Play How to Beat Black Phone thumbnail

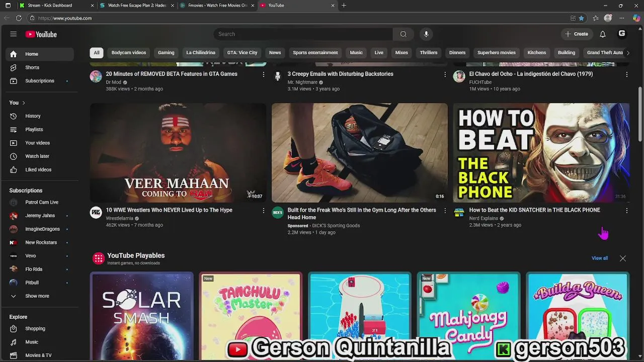pyautogui.click(x=541, y=153)
